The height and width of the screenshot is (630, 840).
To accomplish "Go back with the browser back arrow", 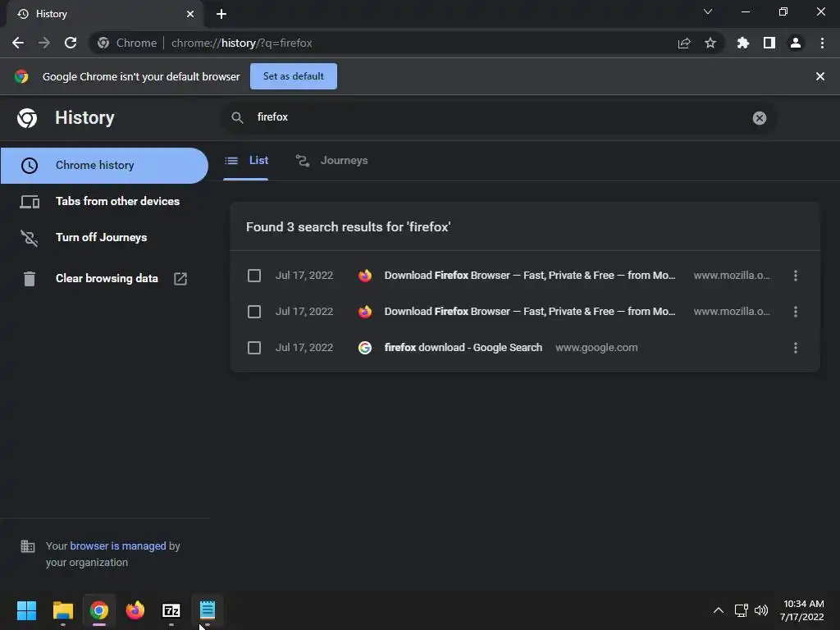I will click(x=18, y=43).
